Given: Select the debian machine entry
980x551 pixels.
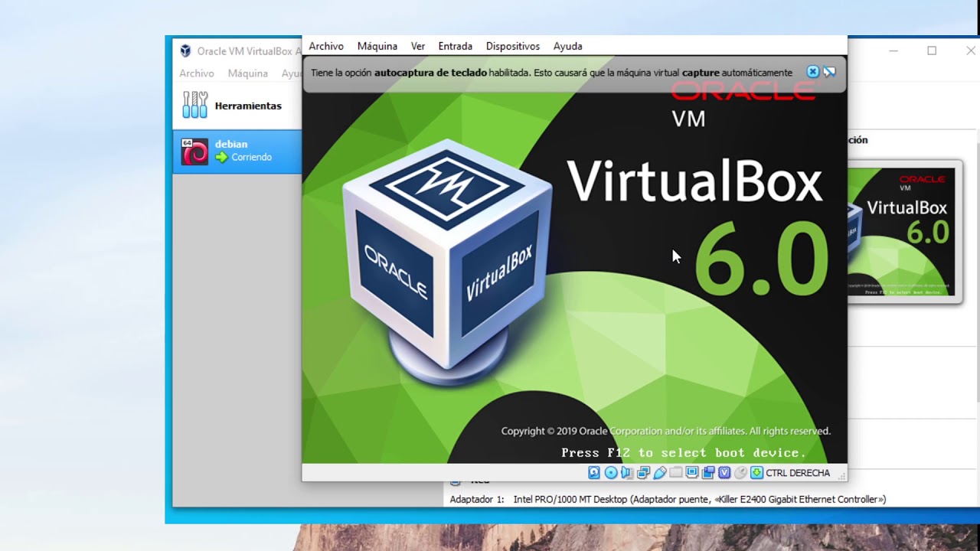Looking at the screenshot, I should pos(237,152).
